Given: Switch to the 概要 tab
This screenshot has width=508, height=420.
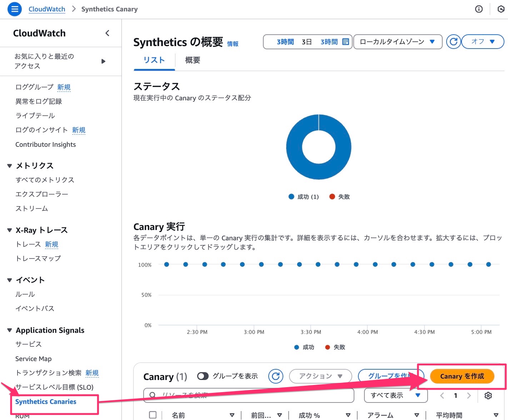Looking at the screenshot, I should [193, 60].
